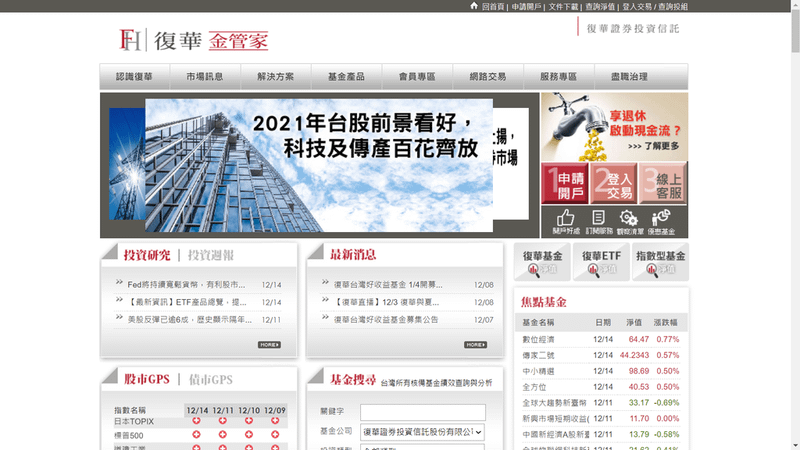Open the 全球大趨勢新臺幣 fund row

[601, 403]
